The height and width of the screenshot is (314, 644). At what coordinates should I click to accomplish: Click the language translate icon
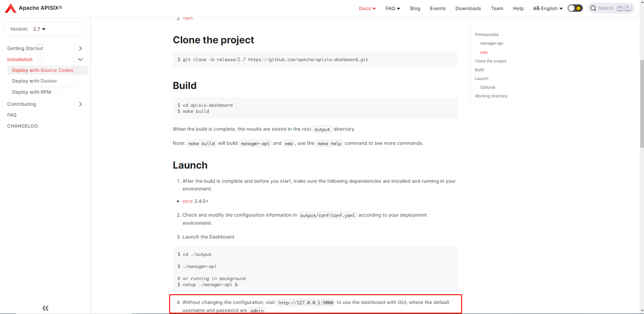tap(536, 8)
